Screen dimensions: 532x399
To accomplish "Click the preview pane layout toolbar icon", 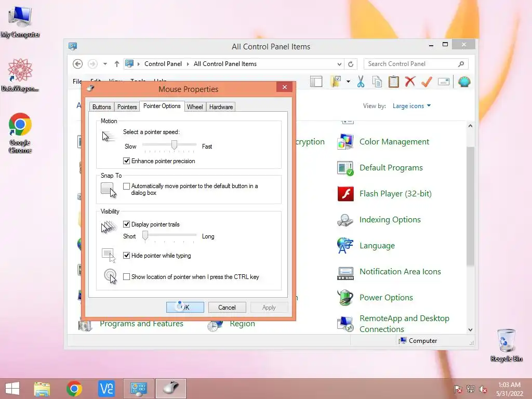I will [x=316, y=82].
